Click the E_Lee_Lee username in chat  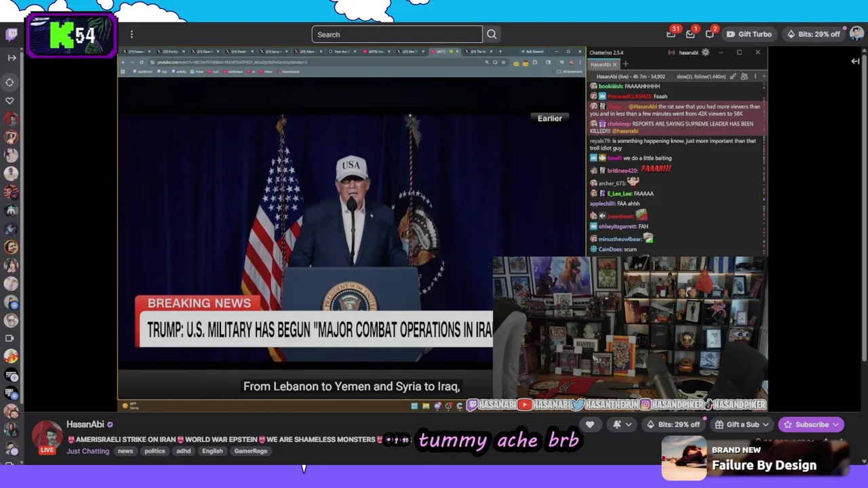click(x=620, y=194)
